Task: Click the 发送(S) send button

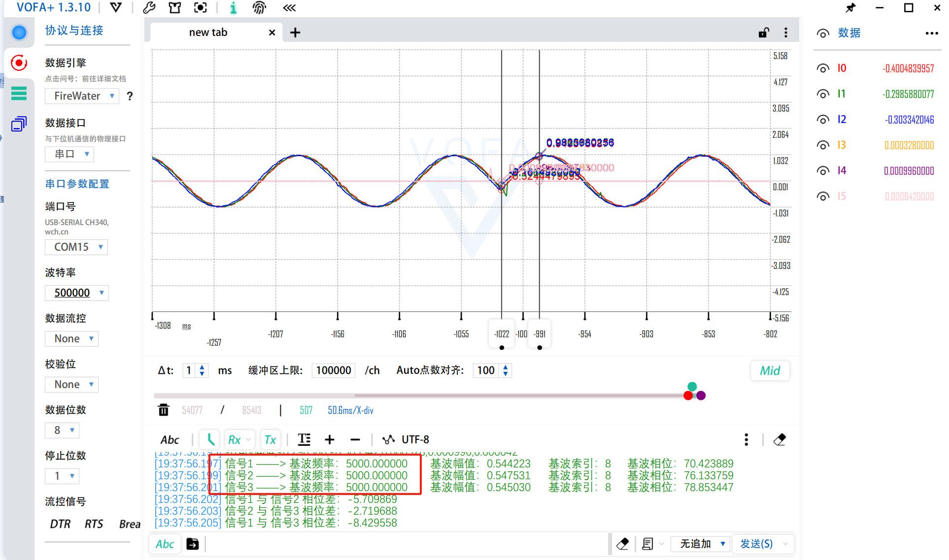Action: pyautogui.click(x=756, y=544)
